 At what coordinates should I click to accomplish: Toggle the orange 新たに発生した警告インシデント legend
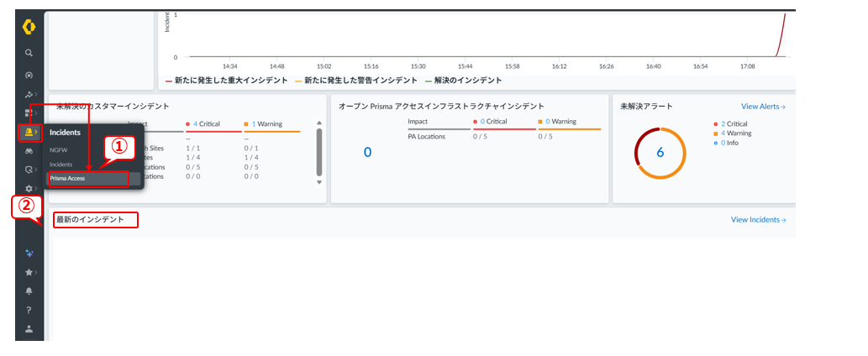[356, 80]
